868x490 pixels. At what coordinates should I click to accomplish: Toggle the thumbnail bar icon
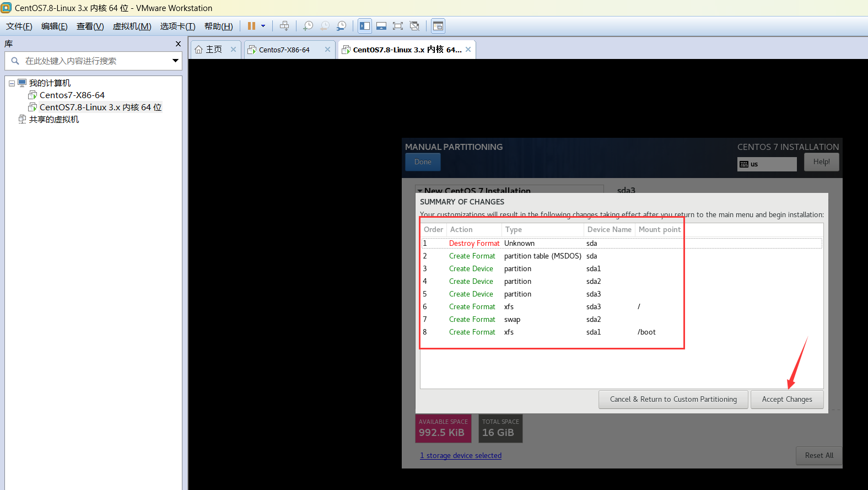pos(381,26)
